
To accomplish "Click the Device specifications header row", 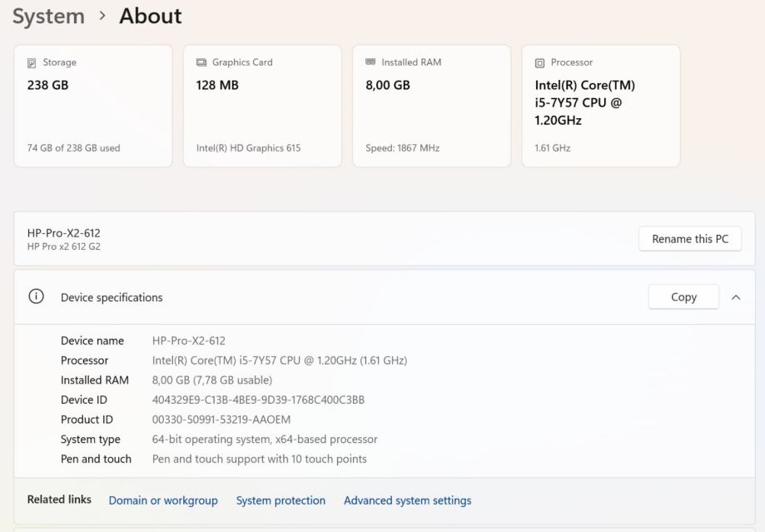I will [x=333, y=297].
